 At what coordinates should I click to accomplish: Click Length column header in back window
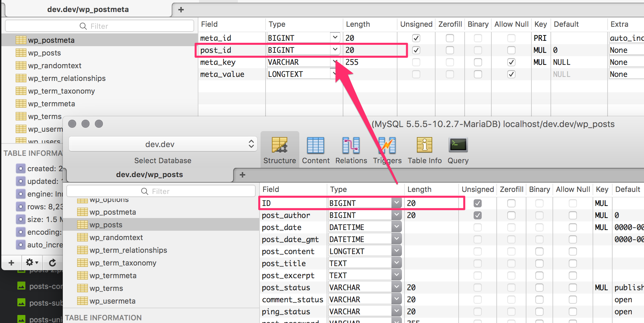pos(370,24)
